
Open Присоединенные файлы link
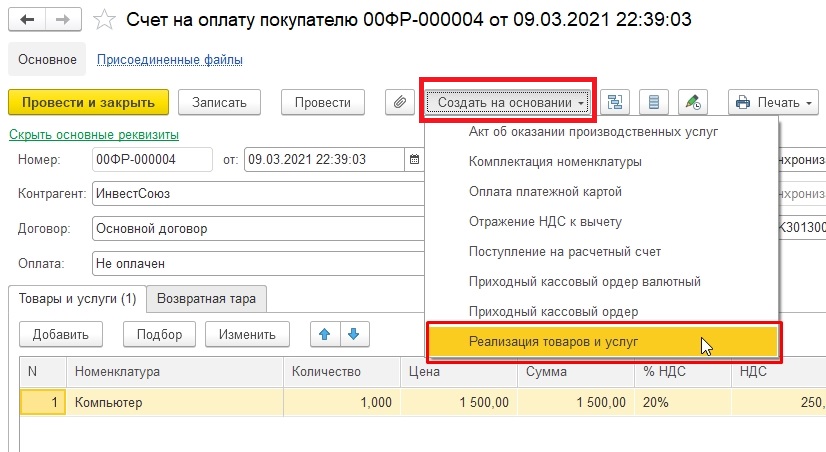pyautogui.click(x=170, y=60)
